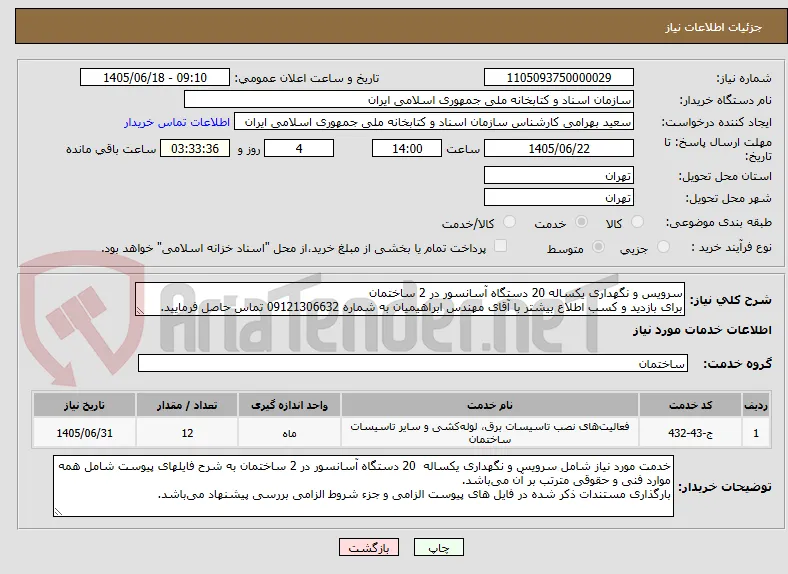Click the چاپ (print) button
Image resolution: width=788 pixels, height=574 pixels.
(x=439, y=547)
